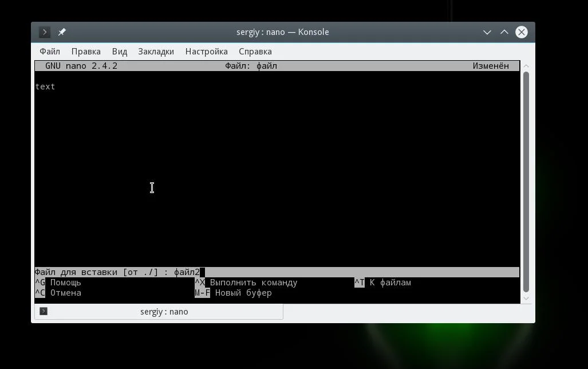
Task: Click the ^C Отмена shortcut
Action: (x=58, y=293)
